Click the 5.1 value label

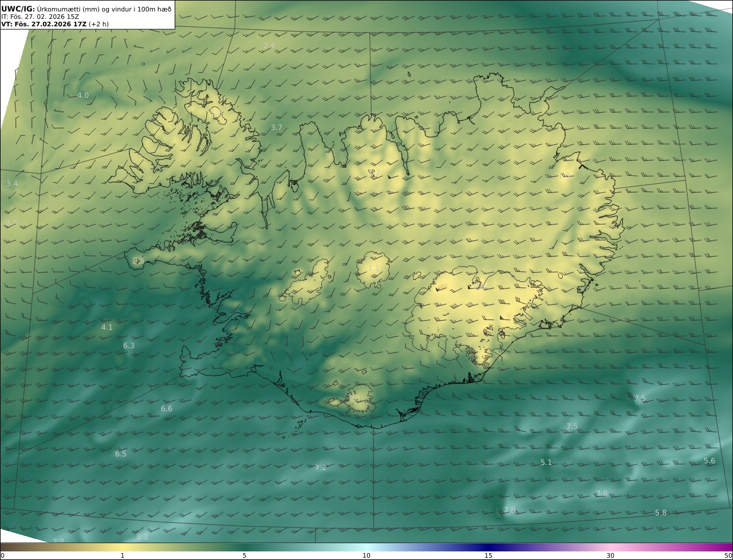tap(546, 462)
